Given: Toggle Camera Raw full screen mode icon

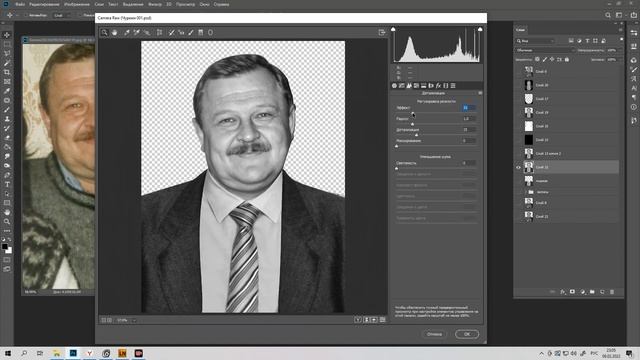Looking at the screenshot, I should pyautogui.click(x=382, y=33).
